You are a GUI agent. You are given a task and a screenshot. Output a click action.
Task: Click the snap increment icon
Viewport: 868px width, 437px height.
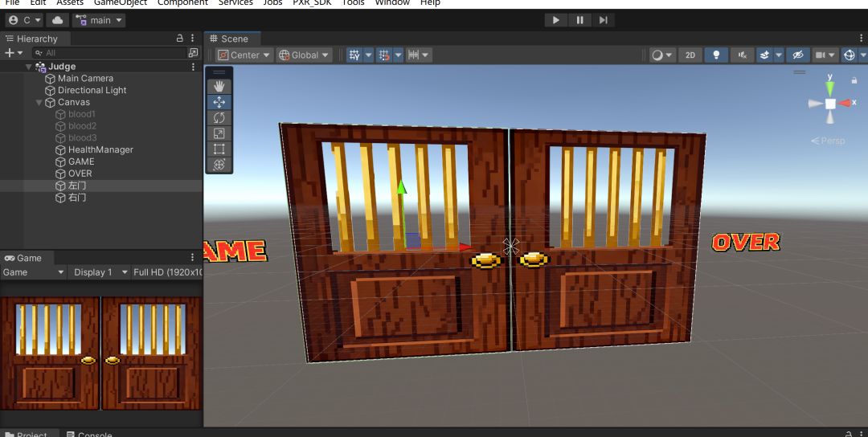click(x=413, y=55)
